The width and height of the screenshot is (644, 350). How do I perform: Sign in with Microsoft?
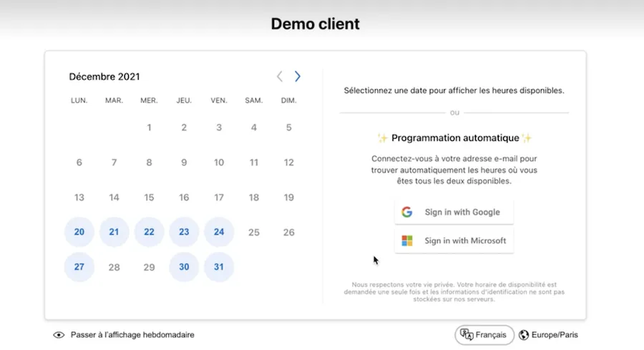tap(454, 240)
